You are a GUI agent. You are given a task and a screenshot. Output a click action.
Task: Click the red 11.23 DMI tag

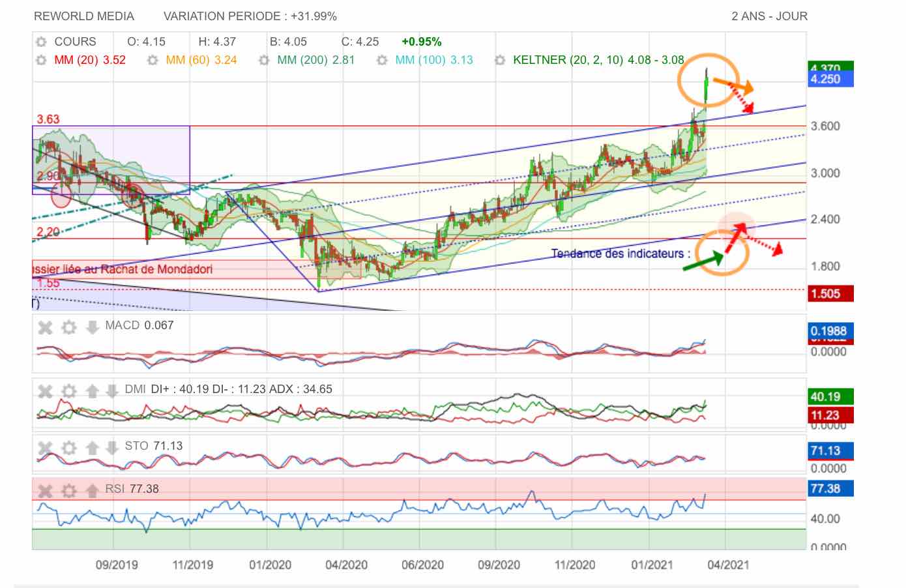click(830, 415)
